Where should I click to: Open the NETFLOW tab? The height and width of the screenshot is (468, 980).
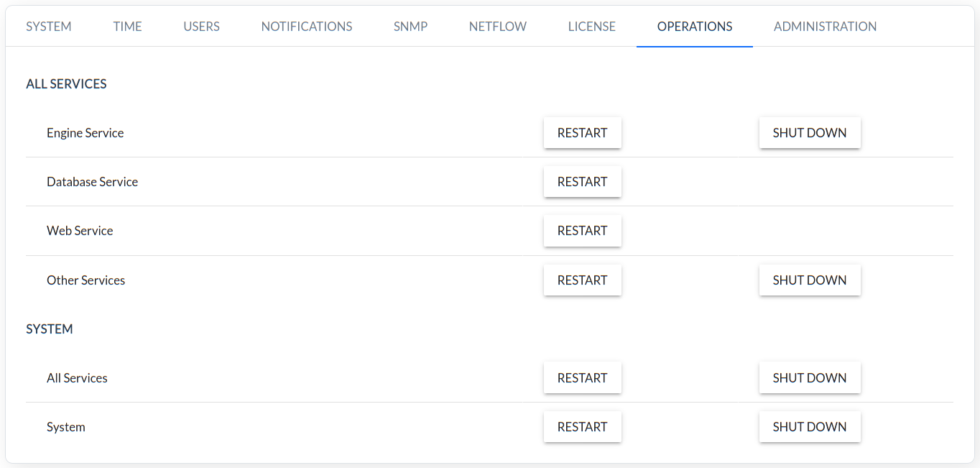(498, 27)
